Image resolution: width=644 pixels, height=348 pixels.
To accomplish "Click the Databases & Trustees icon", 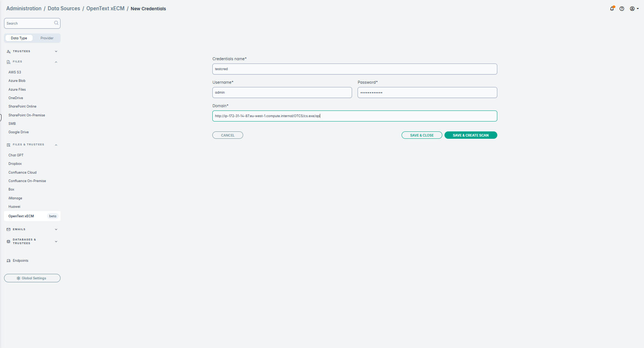I will tap(8, 242).
